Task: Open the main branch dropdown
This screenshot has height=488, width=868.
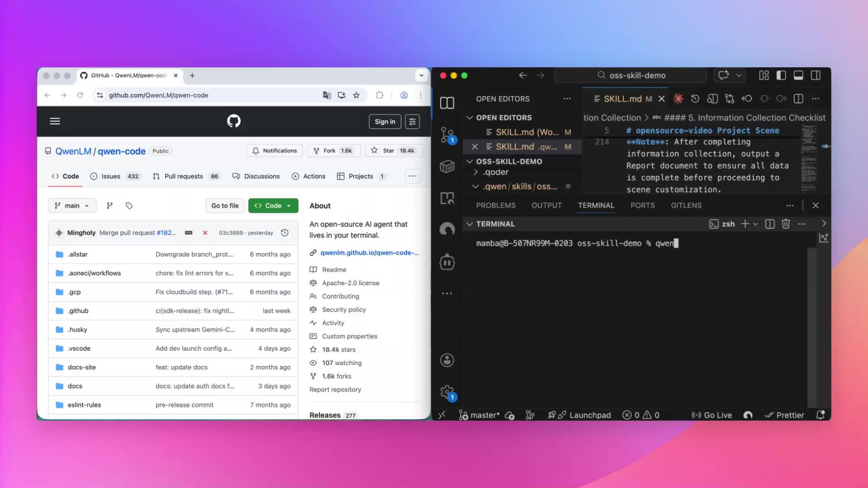Action: [72, 206]
